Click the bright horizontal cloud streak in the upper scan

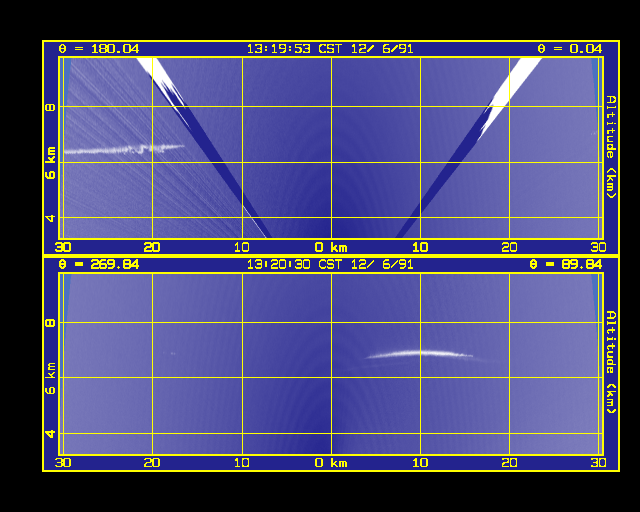124,149
